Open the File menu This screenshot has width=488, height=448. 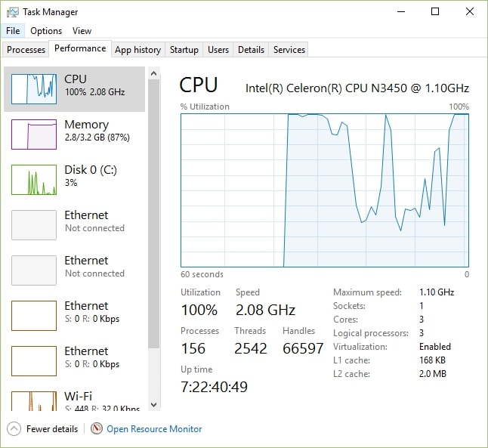tap(13, 31)
